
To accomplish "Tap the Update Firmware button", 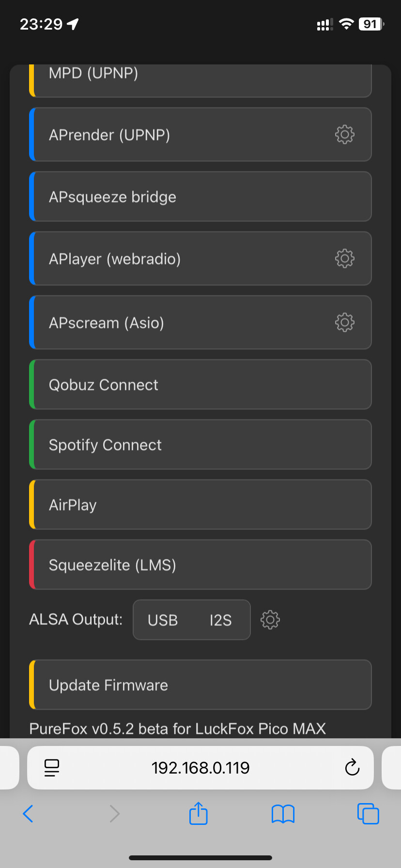I will click(200, 685).
